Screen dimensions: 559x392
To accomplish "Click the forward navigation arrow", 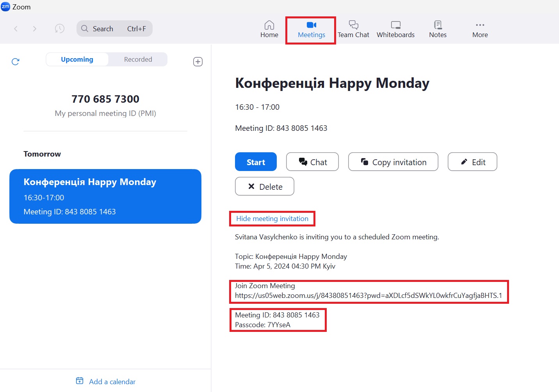I will coord(35,29).
